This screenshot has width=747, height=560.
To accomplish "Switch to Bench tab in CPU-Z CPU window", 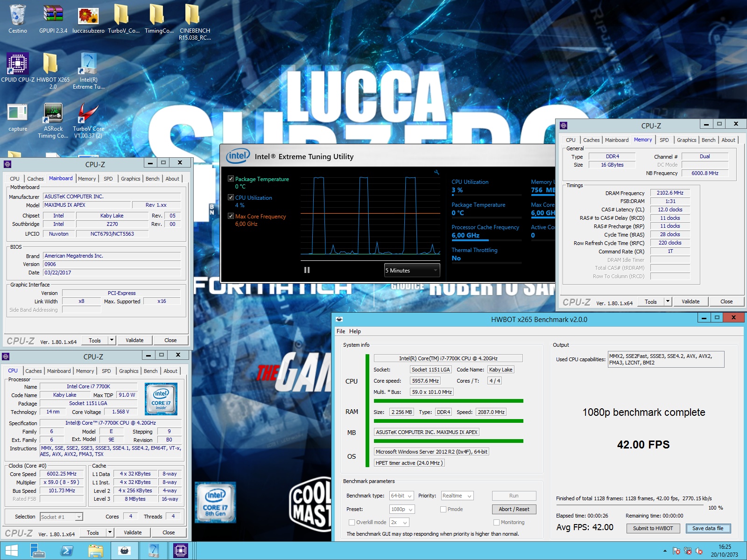I will [150, 371].
